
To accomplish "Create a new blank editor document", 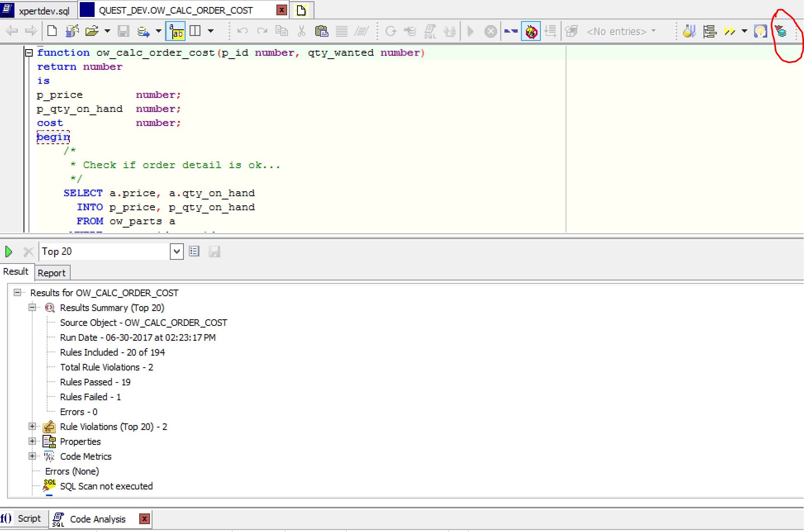I will tap(52, 31).
